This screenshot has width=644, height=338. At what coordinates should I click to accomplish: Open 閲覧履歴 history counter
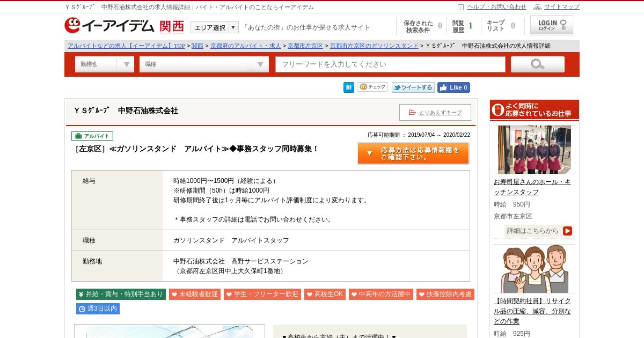point(463,26)
